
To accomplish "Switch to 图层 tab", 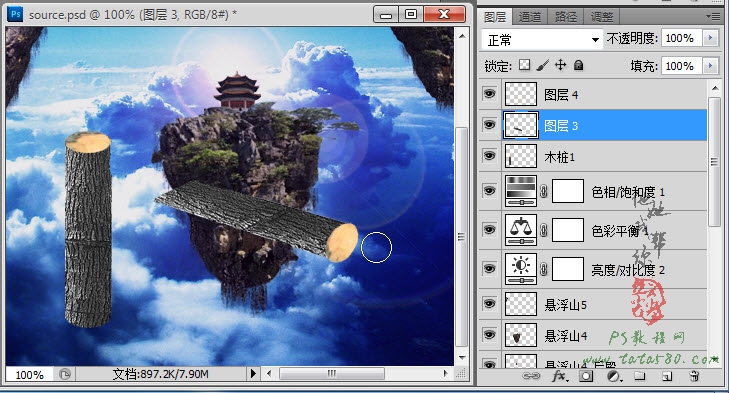I will click(495, 17).
